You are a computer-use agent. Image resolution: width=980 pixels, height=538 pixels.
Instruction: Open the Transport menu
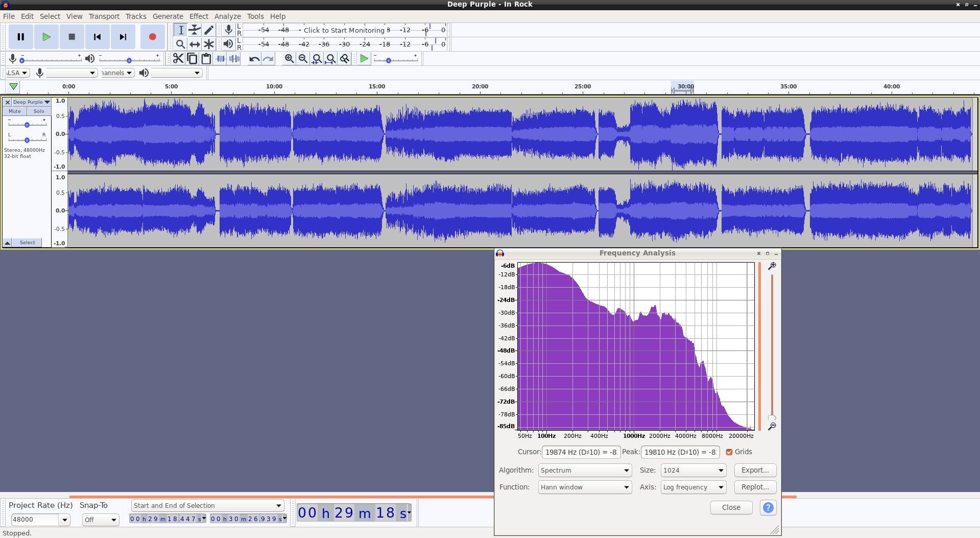point(104,16)
